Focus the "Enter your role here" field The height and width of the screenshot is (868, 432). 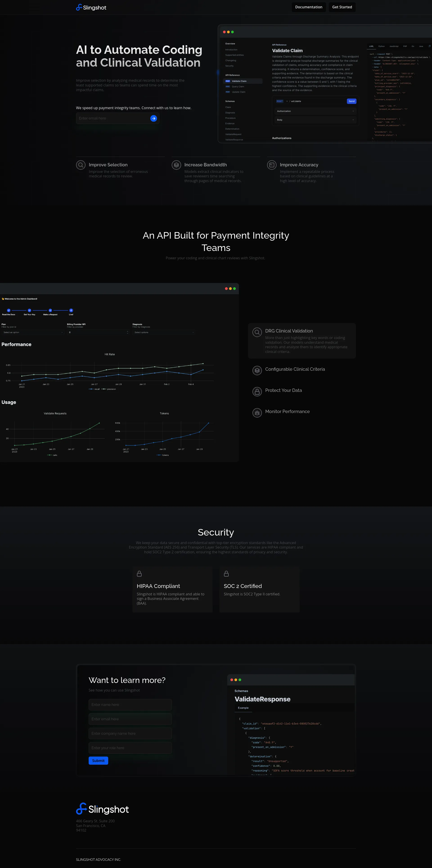pyautogui.click(x=130, y=748)
